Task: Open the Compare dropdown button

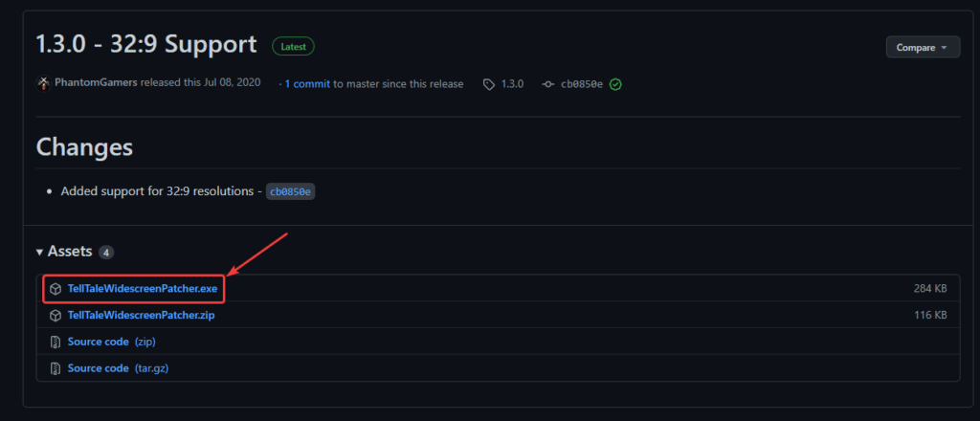Action: click(923, 48)
